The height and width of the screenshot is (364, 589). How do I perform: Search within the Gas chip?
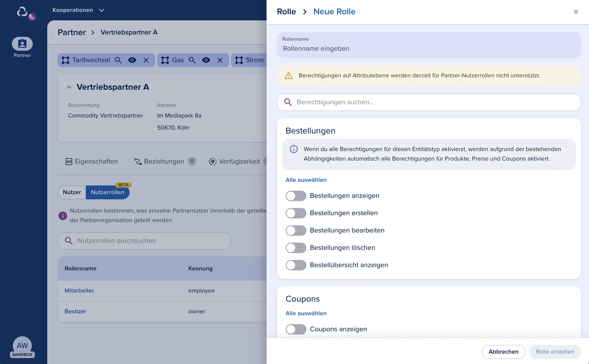[x=192, y=60]
